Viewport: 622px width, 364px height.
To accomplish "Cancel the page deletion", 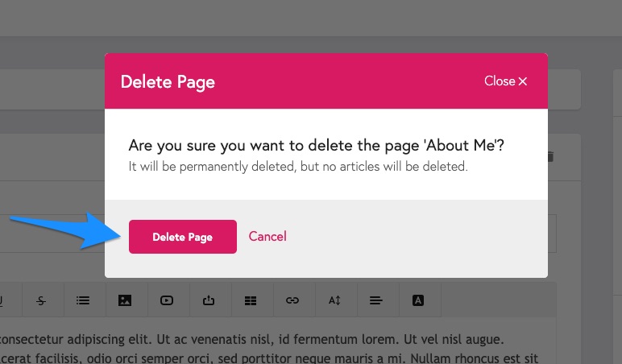I will click(x=267, y=236).
